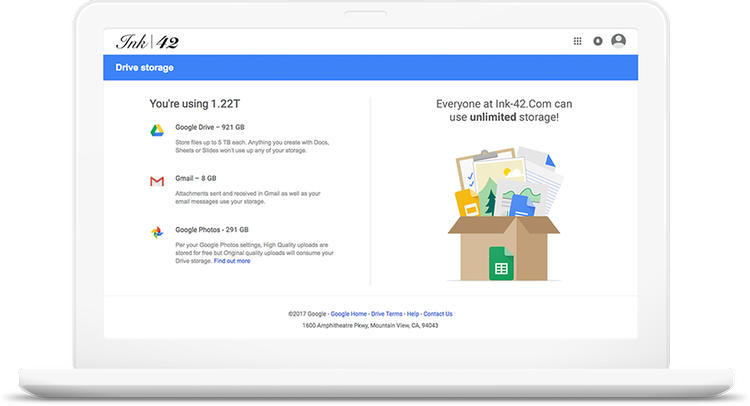The height and width of the screenshot is (406, 750).
Task: Select the 'Google Photos - 291 GB' label
Action: point(212,229)
